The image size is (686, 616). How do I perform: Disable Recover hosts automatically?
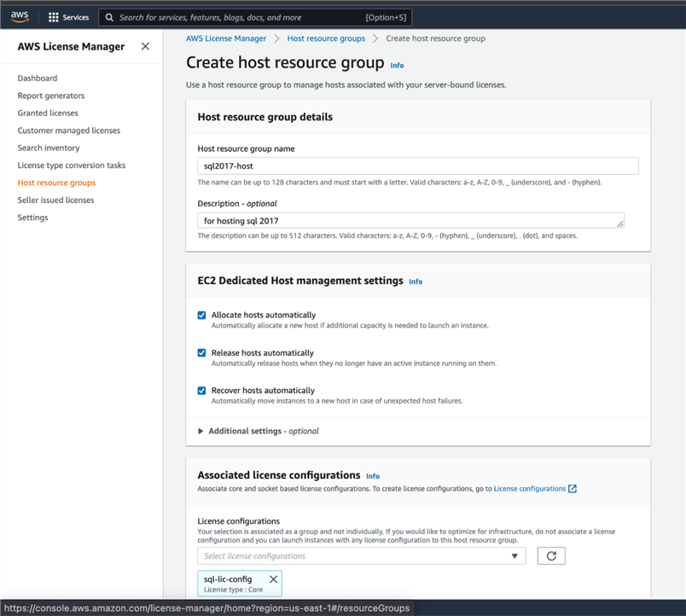point(202,391)
